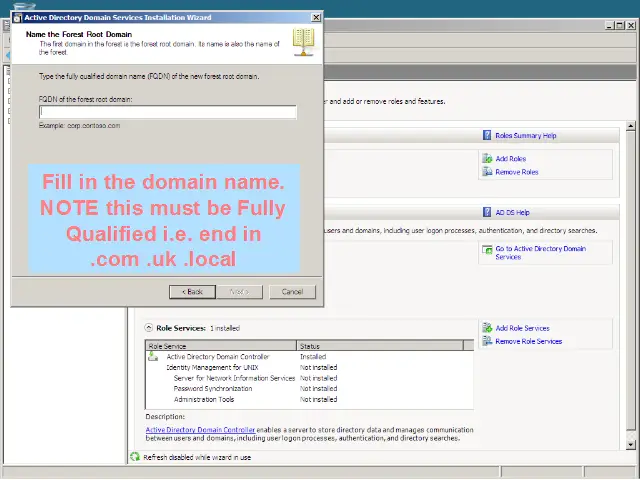The height and width of the screenshot is (480, 640).
Task: Click the Active Directory Domain Controller row icon
Action: (153, 356)
